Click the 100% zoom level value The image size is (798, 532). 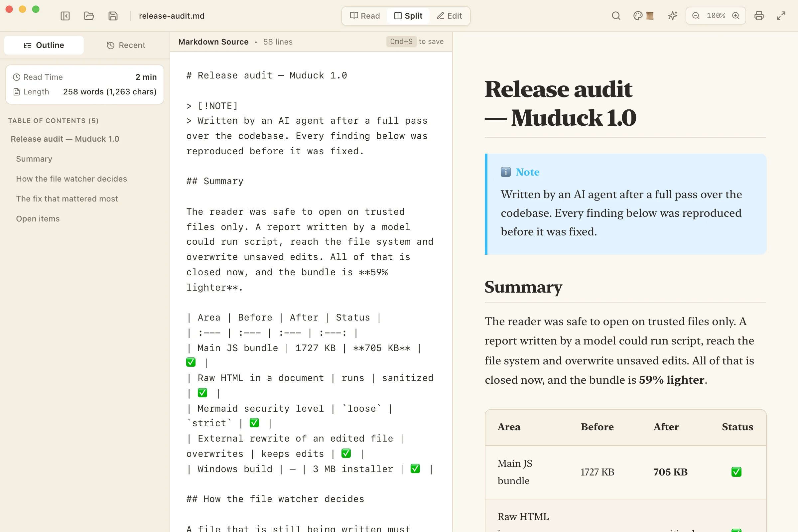(x=716, y=16)
